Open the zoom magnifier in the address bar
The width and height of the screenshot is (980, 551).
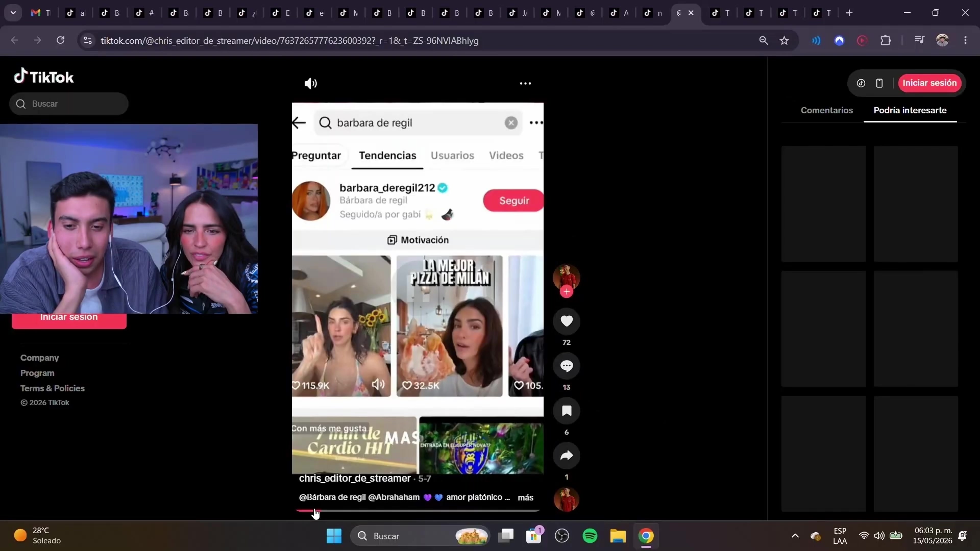click(x=763, y=40)
